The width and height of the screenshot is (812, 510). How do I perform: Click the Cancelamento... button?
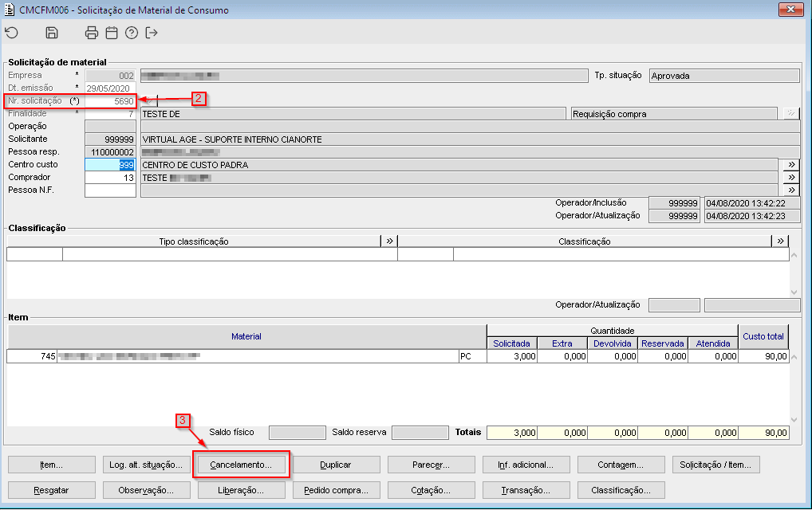click(x=242, y=465)
